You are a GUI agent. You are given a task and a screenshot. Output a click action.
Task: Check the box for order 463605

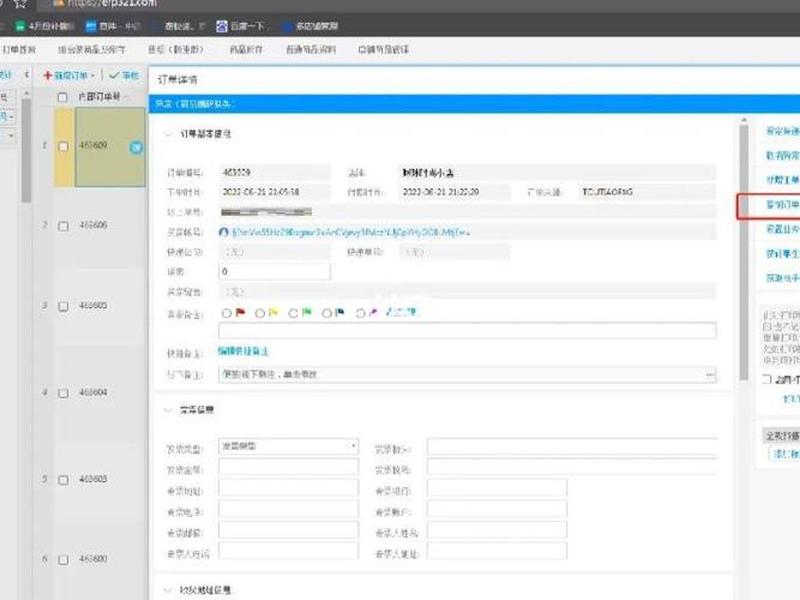click(x=63, y=306)
